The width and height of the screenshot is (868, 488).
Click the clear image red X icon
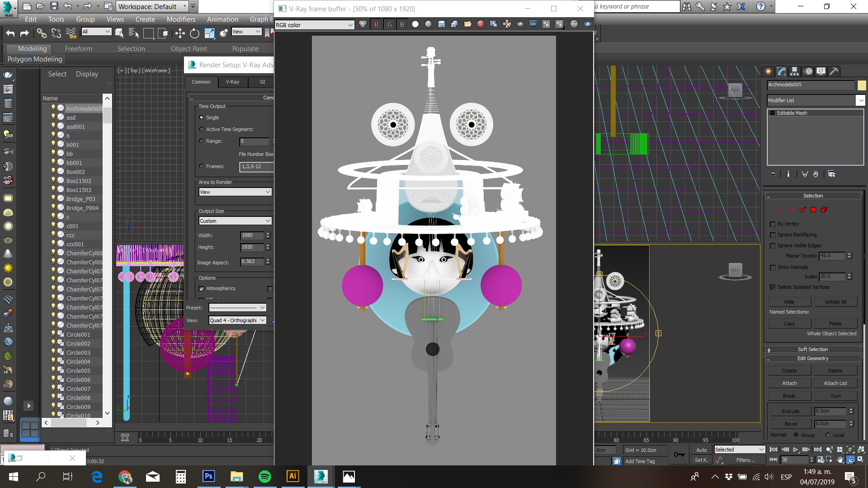(x=481, y=24)
